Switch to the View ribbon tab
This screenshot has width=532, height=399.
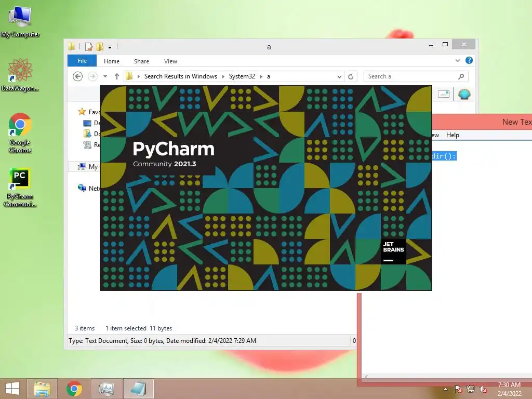pos(170,61)
